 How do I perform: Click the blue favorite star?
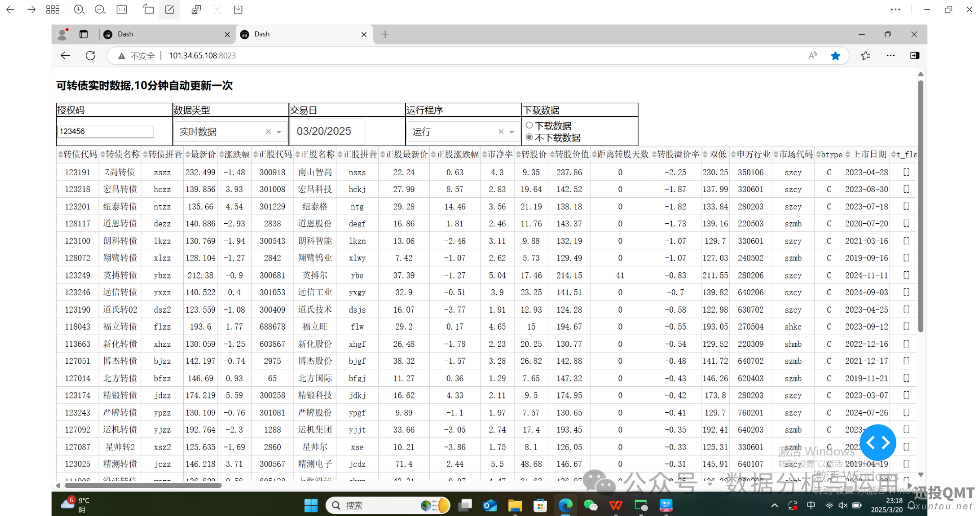[x=836, y=56]
